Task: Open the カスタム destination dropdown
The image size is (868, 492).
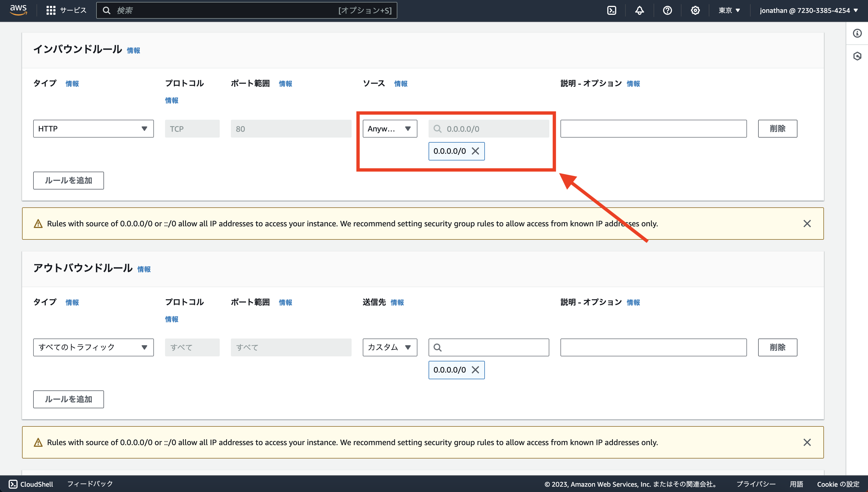Action: [x=390, y=347]
